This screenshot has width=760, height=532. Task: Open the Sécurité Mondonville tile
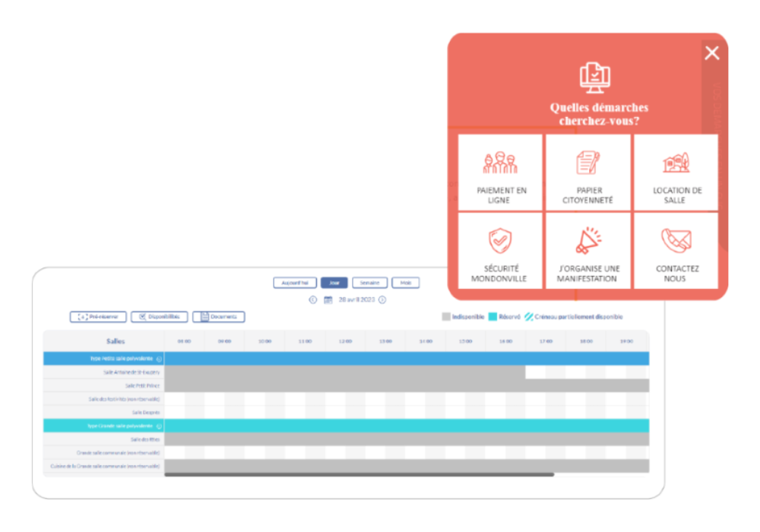click(x=500, y=251)
